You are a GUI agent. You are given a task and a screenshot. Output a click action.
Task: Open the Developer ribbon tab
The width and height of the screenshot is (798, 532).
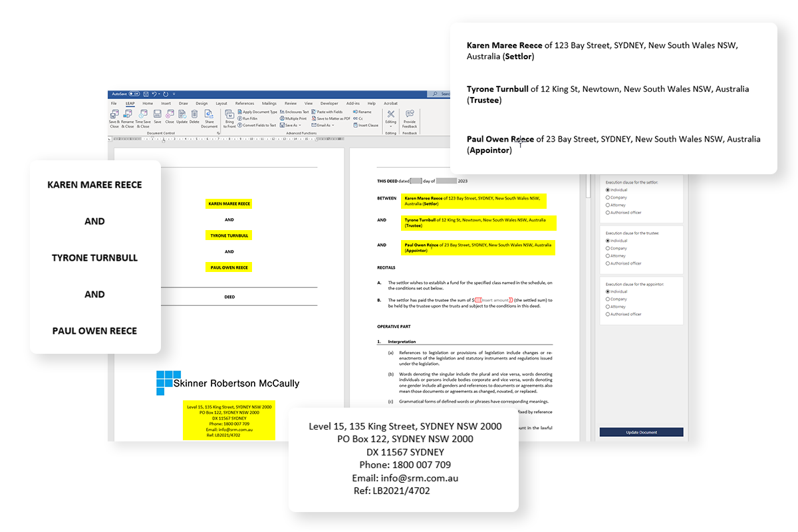point(329,104)
